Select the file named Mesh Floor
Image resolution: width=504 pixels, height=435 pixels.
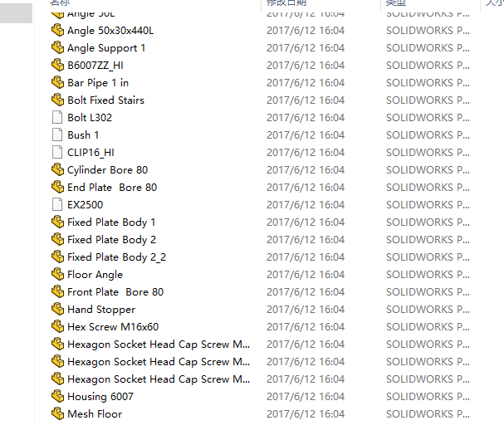(x=95, y=413)
